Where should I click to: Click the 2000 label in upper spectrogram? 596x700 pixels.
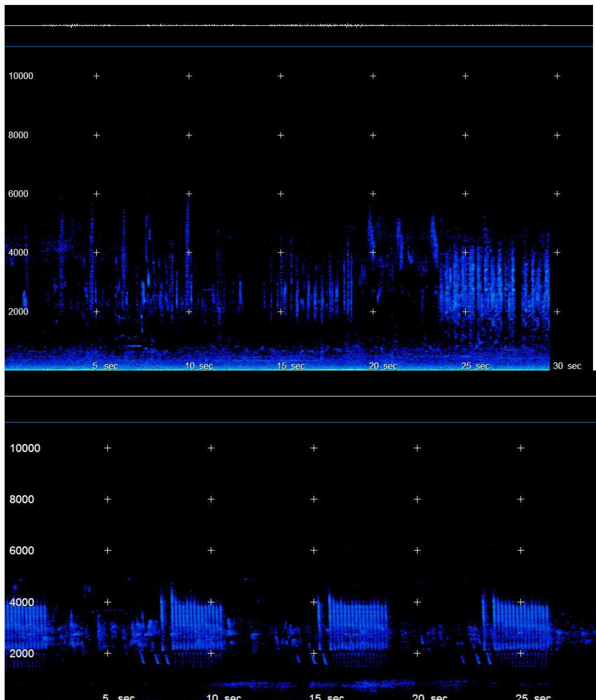[18, 311]
